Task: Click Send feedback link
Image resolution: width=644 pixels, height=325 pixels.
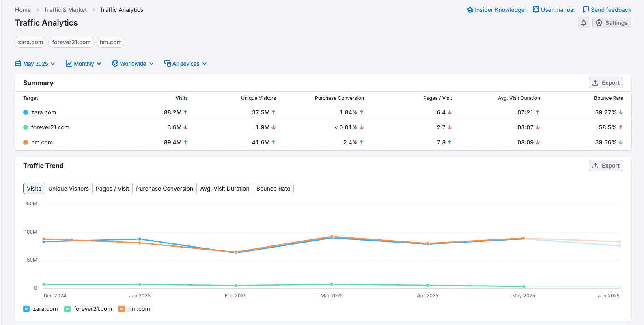Action: [x=607, y=10]
